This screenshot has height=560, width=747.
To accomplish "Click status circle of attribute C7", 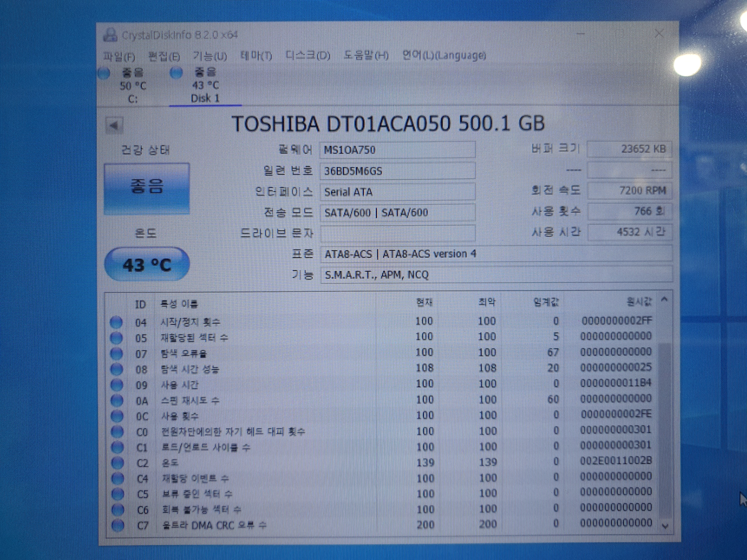I will coord(118,525).
